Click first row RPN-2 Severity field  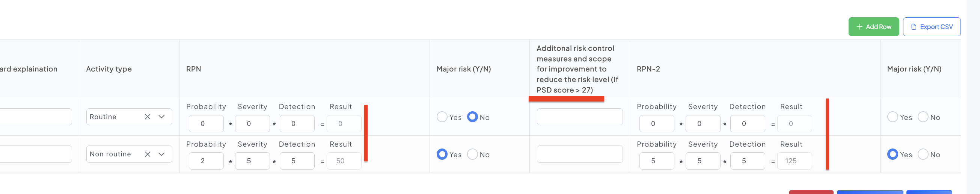point(703,123)
